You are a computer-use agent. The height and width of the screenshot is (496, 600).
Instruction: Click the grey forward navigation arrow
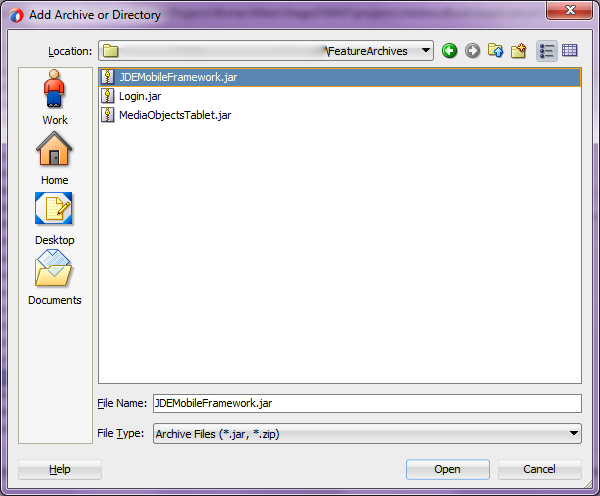[x=472, y=51]
